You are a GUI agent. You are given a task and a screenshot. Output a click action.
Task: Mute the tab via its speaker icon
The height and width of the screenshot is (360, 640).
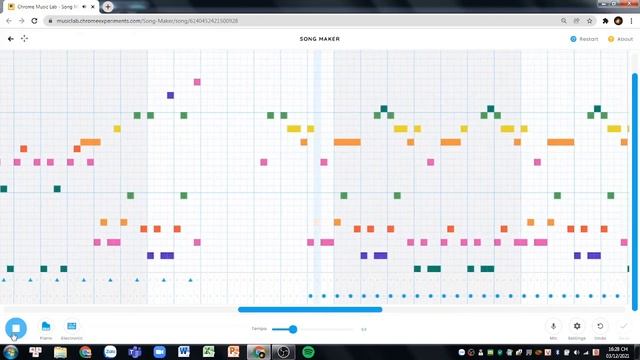[x=84, y=7]
